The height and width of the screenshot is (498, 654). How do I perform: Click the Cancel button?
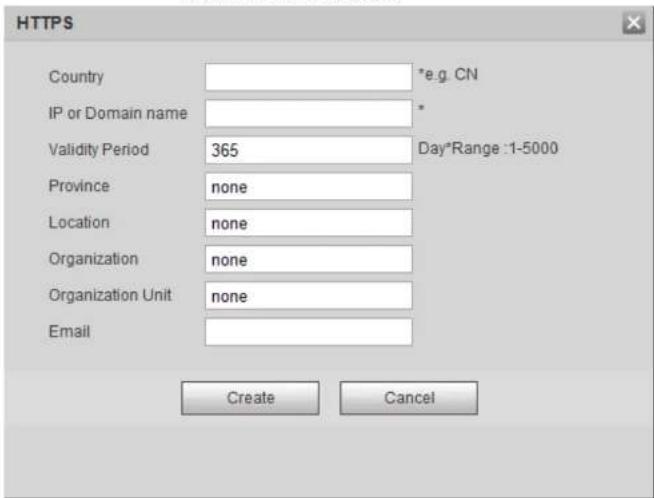click(x=409, y=398)
